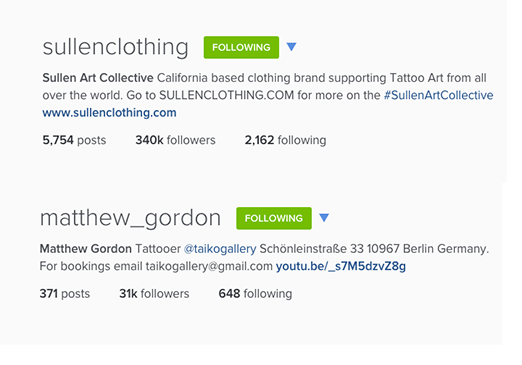Click the SULLENCLOTHING.COM text in the bio

click(x=226, y=95)
